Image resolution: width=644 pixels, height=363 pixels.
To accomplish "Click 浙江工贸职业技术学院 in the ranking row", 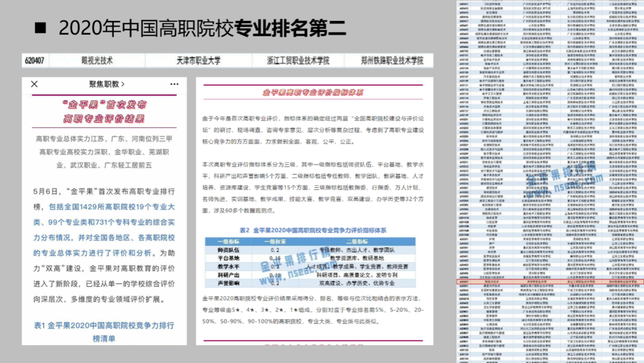I will (298, 60).
